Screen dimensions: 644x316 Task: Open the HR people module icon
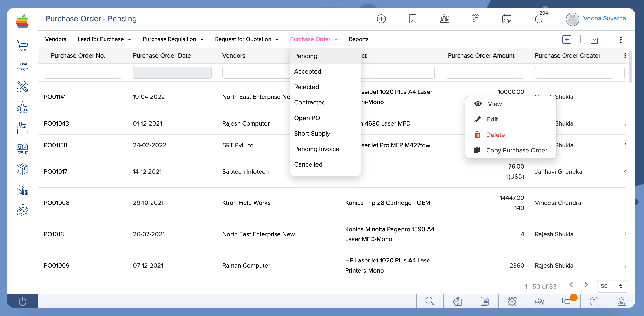(x=22, y=107)
